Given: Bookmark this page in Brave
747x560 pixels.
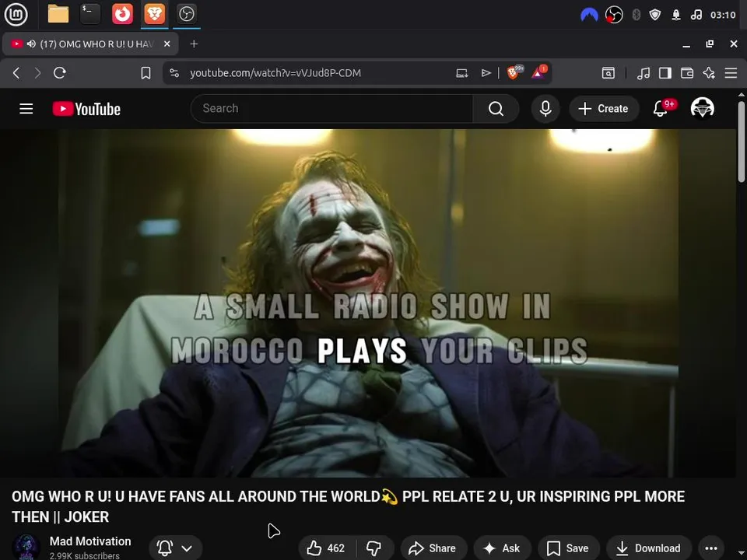Looking at the screenshot, I should (x=146, y=73).
